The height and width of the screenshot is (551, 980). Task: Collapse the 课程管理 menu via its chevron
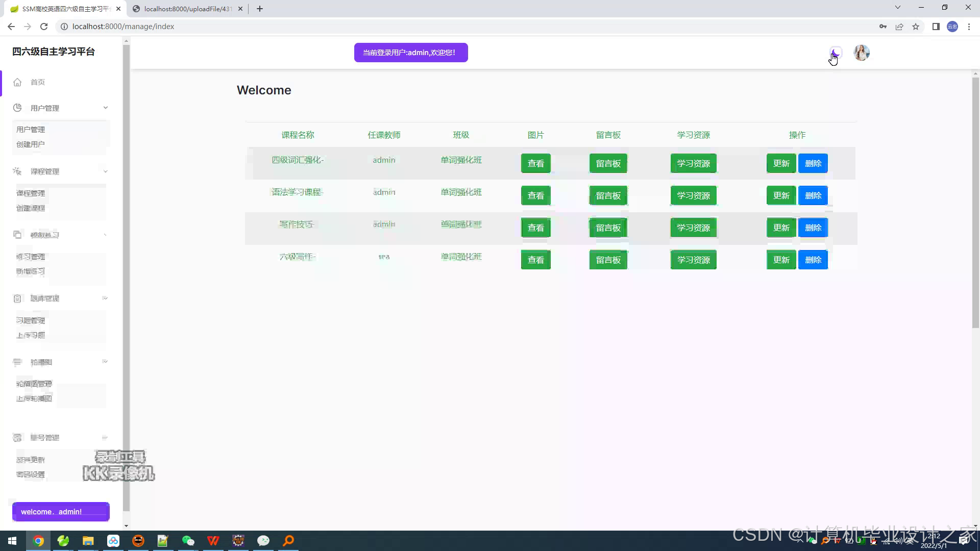[x=106, y=171]
